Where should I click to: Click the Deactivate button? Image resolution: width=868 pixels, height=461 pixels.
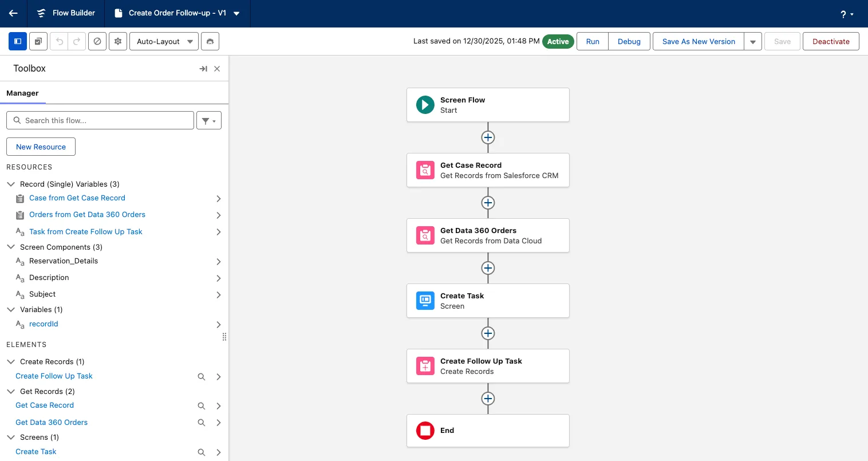click(831, 41)
